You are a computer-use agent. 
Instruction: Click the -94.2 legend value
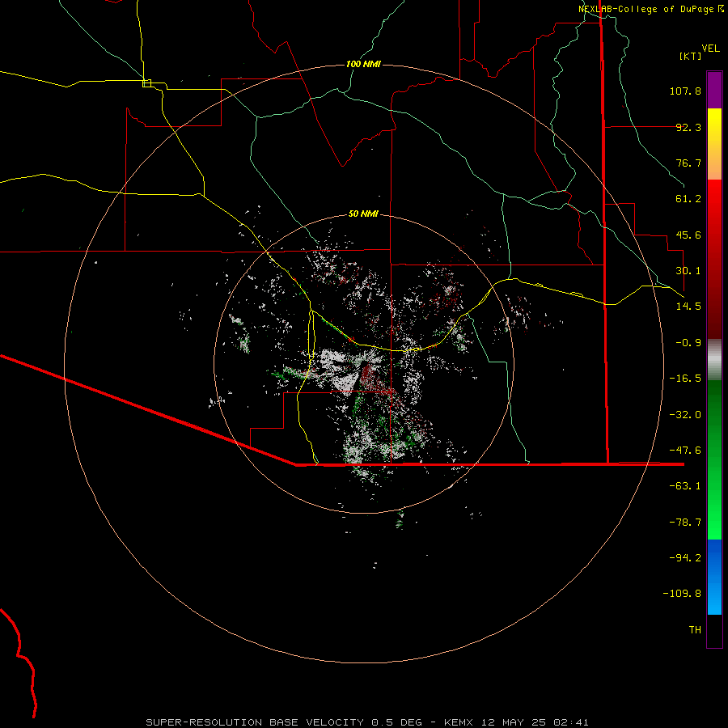click(x=685, y=557)
